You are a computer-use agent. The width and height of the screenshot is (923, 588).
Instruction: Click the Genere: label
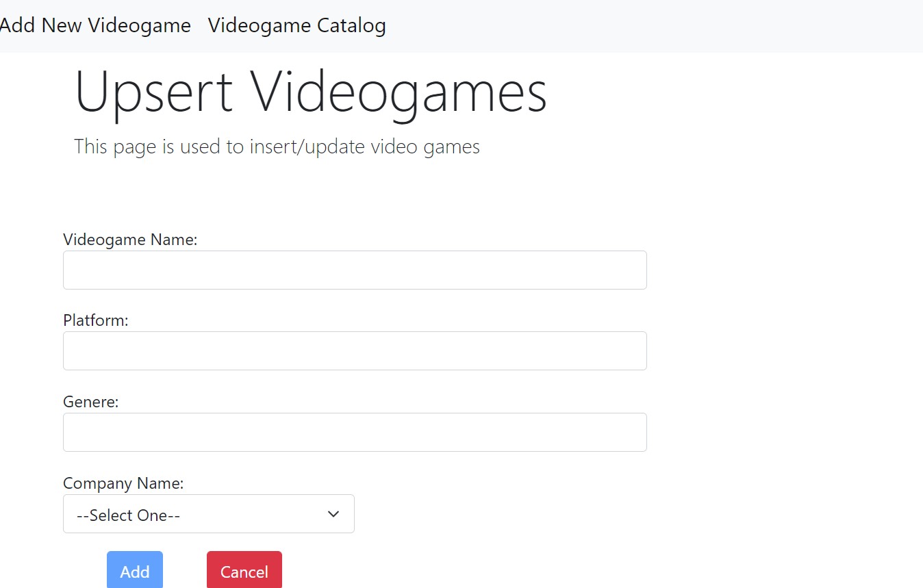(91, 402)
